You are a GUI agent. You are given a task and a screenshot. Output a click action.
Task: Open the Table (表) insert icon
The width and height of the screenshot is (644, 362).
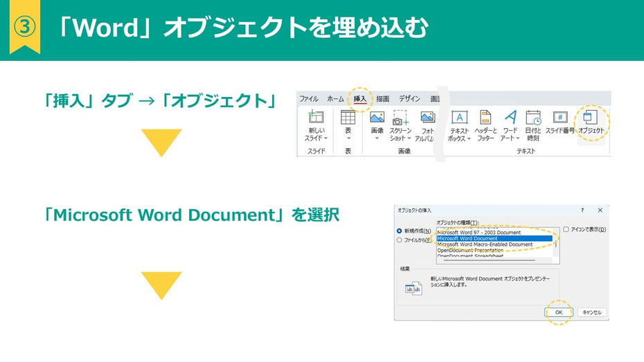coord(348,118)
